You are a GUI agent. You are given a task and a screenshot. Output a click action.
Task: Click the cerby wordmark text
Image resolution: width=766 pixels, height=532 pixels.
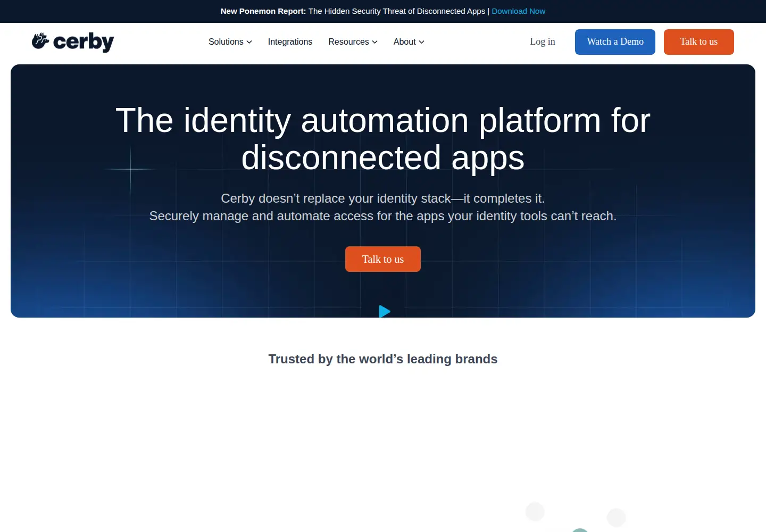pyautogui.click(x=84, y=42)
